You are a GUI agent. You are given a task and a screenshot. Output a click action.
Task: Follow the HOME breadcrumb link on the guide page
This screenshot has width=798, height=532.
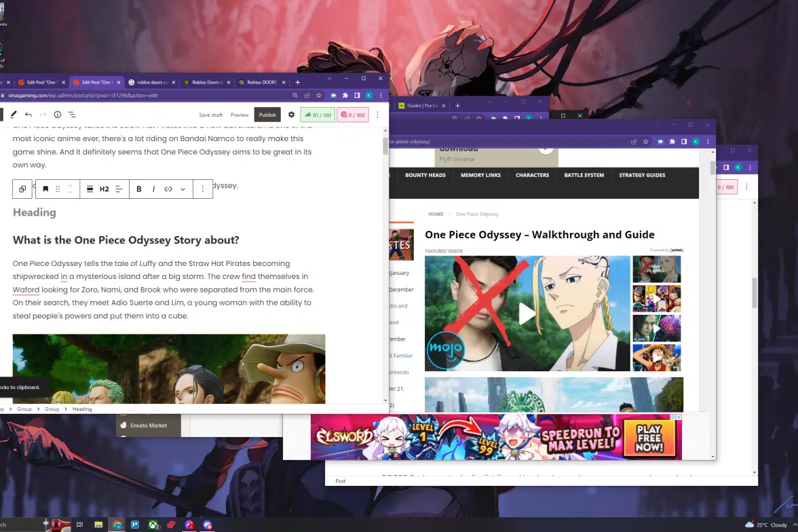(436, 214)
